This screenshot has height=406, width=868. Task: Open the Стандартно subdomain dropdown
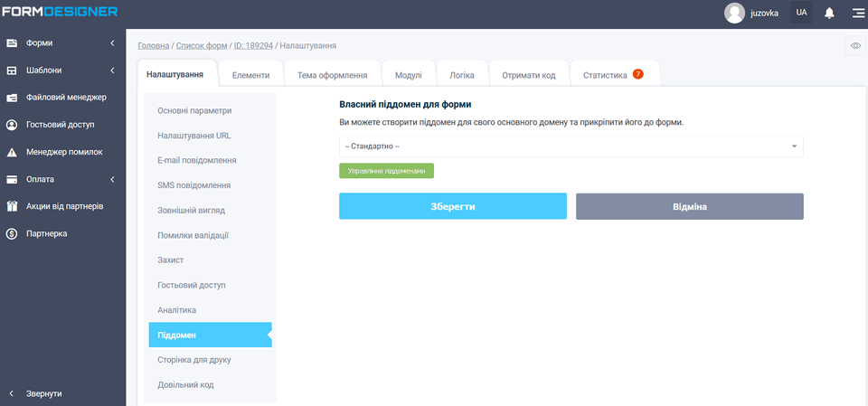[x=571, y=146]
